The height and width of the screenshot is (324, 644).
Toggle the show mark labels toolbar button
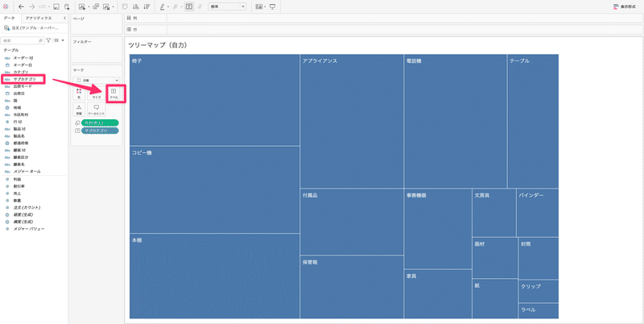(x=189, y=6)
